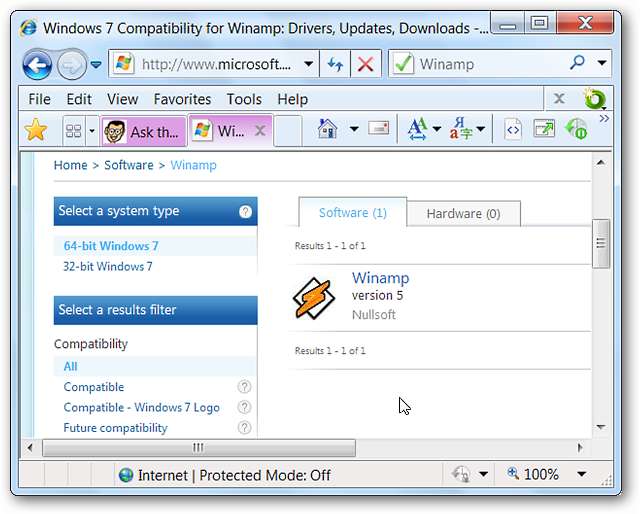Filter by Compatible
This screenshot has height=514, width=640.
[x=93, y=387]
